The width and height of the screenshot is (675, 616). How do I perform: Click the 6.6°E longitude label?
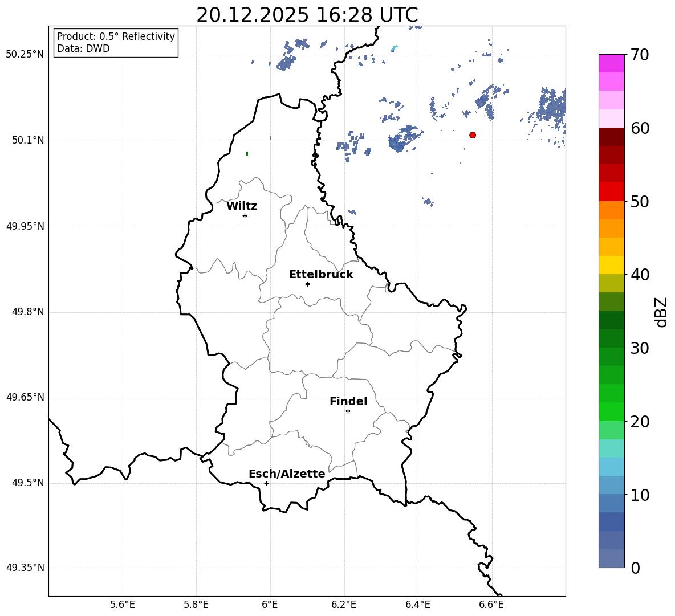(491, 605)
